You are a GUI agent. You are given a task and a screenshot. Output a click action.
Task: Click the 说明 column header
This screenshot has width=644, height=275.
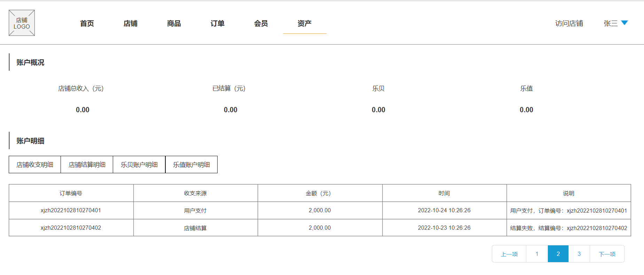pyautogui.click(x=569, y=193)
